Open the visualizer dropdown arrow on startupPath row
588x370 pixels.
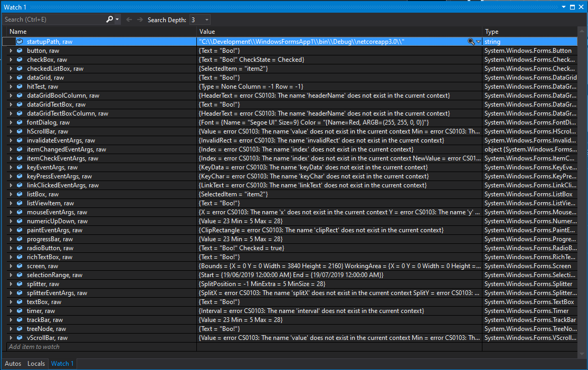478,42
